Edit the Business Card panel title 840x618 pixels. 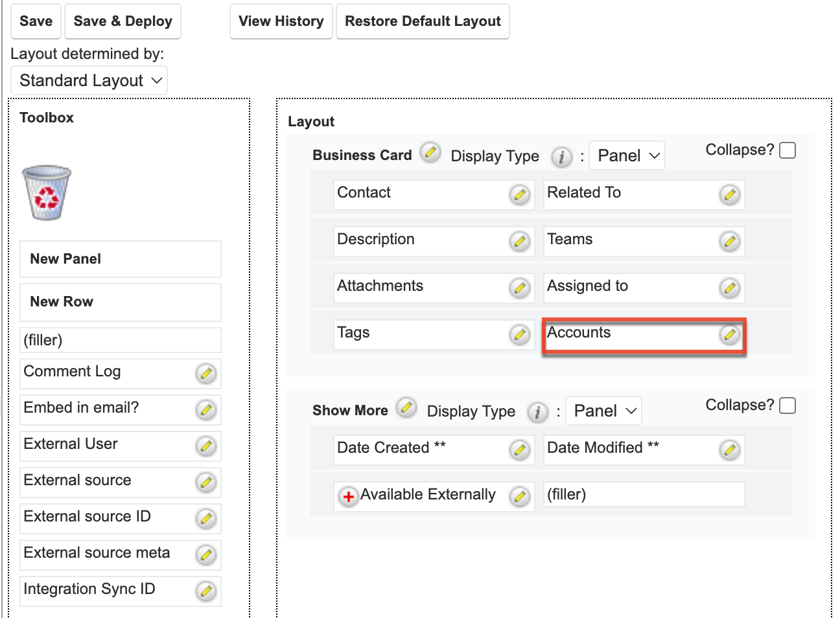(x=430, y=153)
